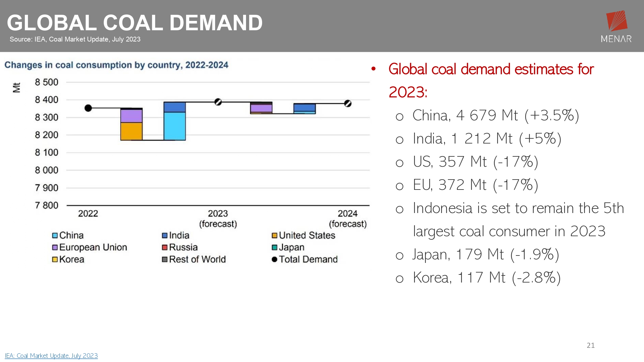Click the Total Demand legend dot

point(274,259)
